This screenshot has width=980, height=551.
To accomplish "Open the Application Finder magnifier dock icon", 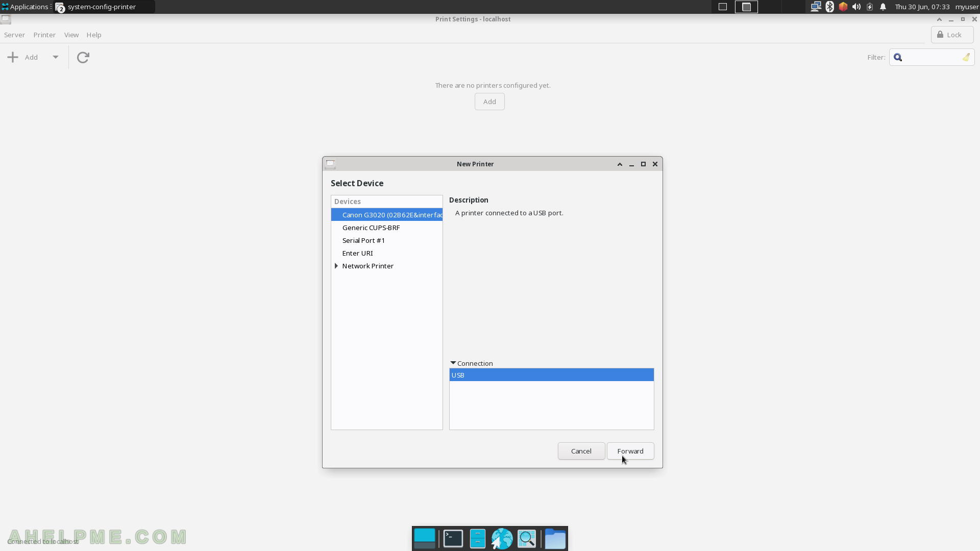I will pos(527,539).
